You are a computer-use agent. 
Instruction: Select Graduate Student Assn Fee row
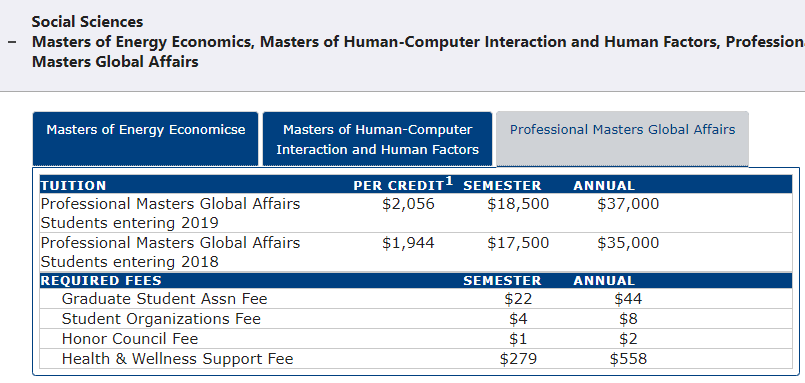pyautogui.click(x=416, y=299)
